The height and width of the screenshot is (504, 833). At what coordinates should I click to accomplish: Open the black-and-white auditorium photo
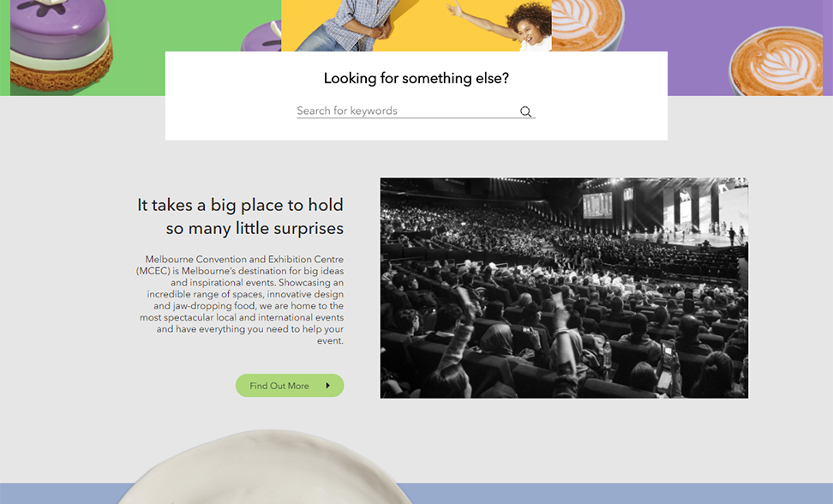click(564, 288)
